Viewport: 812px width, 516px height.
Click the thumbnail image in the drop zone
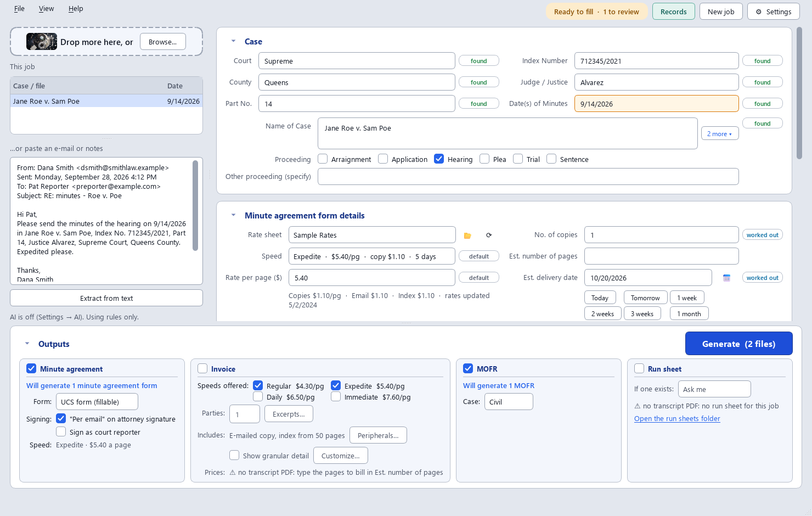point(42,42)
